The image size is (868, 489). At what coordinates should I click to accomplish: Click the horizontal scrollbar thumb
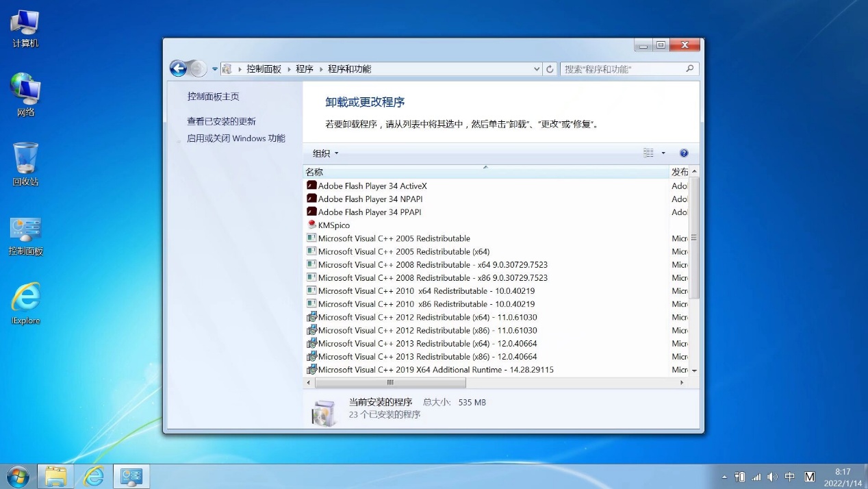tap(390, 383)
